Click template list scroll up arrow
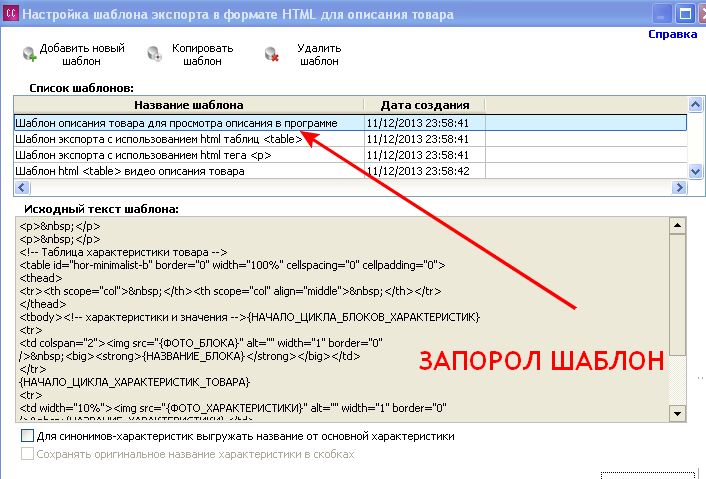The image size is (706, 479). click(x=695, y=105)
